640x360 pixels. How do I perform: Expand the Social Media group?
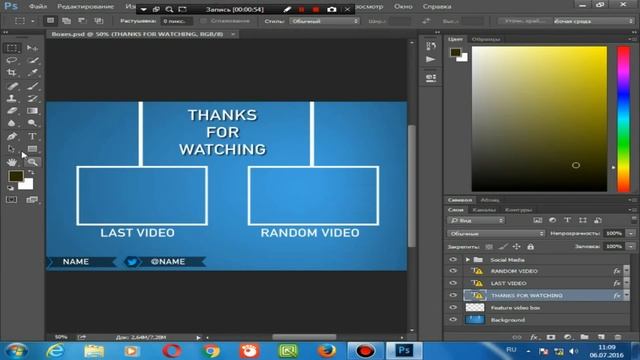[468, 260]
